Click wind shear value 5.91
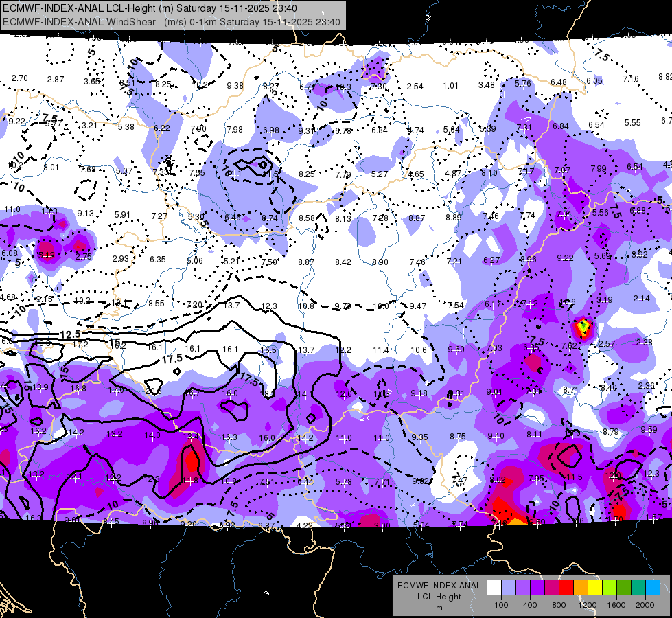This screenshot has width=672, height=618. pyautogui.click(x=122, y=214)
